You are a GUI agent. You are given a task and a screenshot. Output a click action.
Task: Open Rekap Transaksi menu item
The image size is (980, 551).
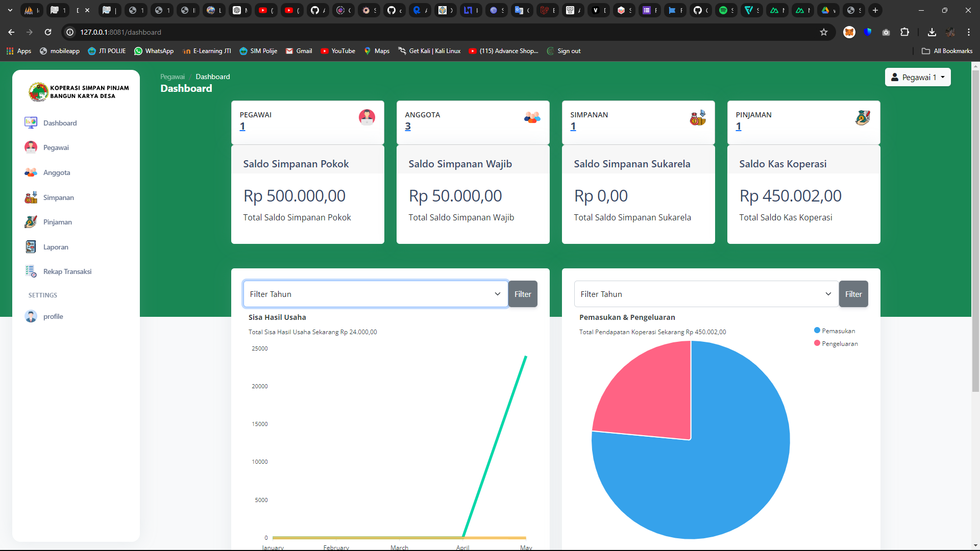point(67,271)
